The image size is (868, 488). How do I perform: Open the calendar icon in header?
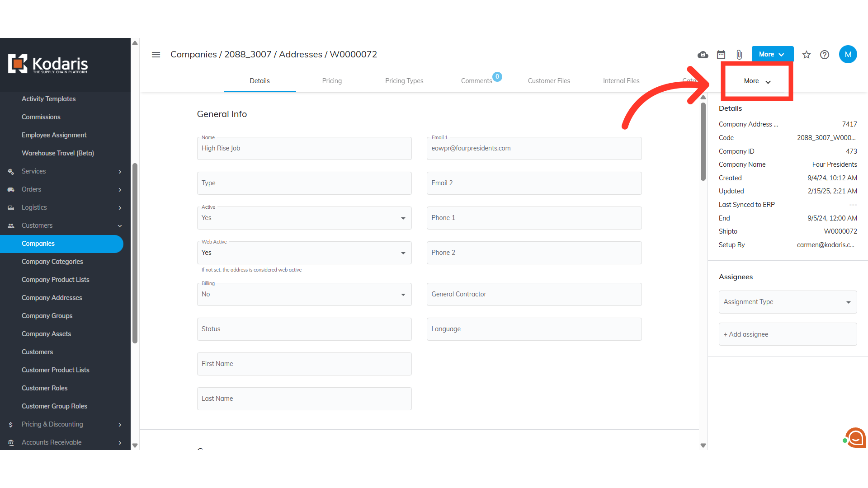tap(721, 55)
